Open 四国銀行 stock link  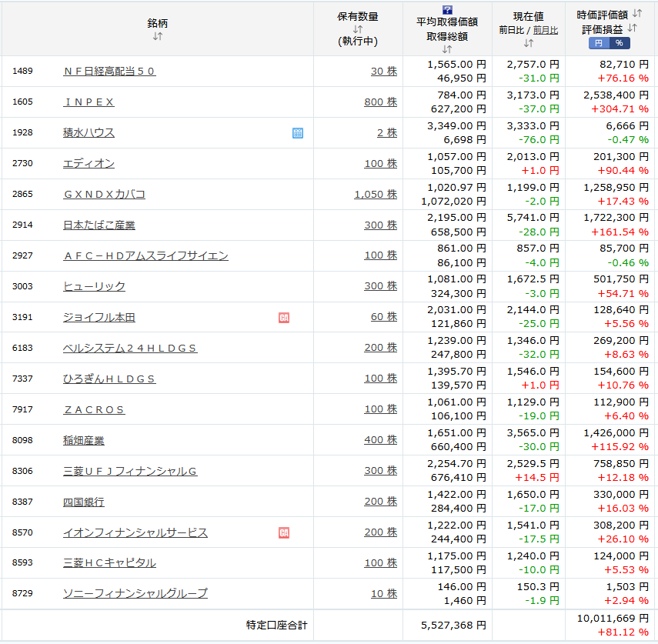click(x=84, y=502)
